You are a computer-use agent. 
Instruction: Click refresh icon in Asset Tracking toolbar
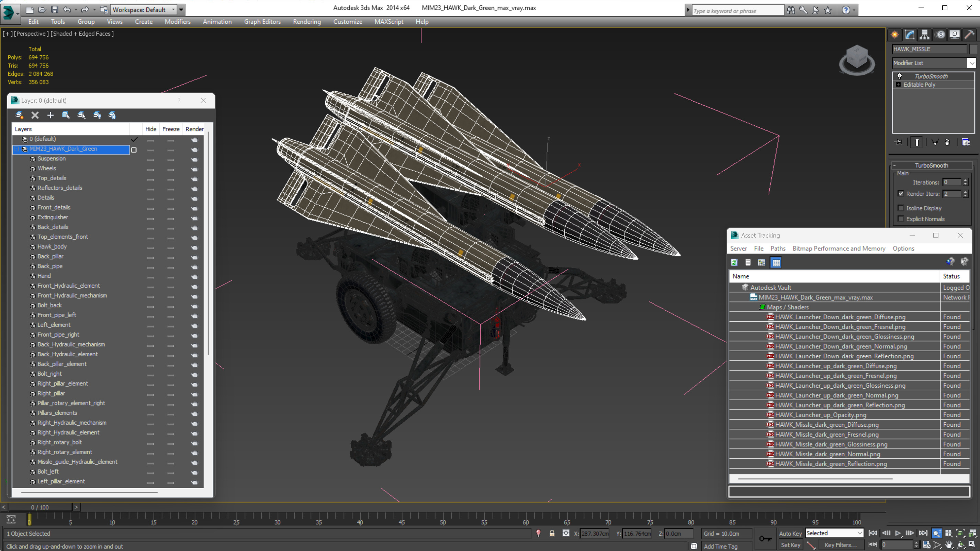pos(734,262)
